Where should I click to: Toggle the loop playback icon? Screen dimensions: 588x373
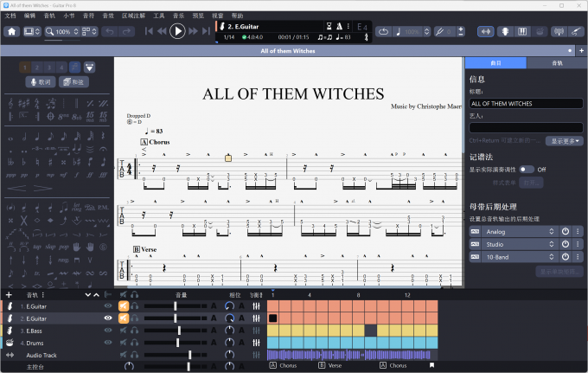383,31
